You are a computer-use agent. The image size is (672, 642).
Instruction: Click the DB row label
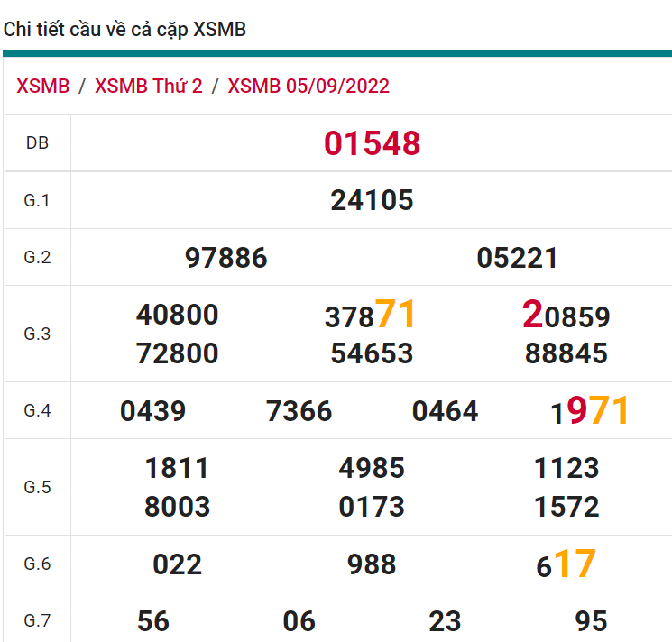[37, 142]
